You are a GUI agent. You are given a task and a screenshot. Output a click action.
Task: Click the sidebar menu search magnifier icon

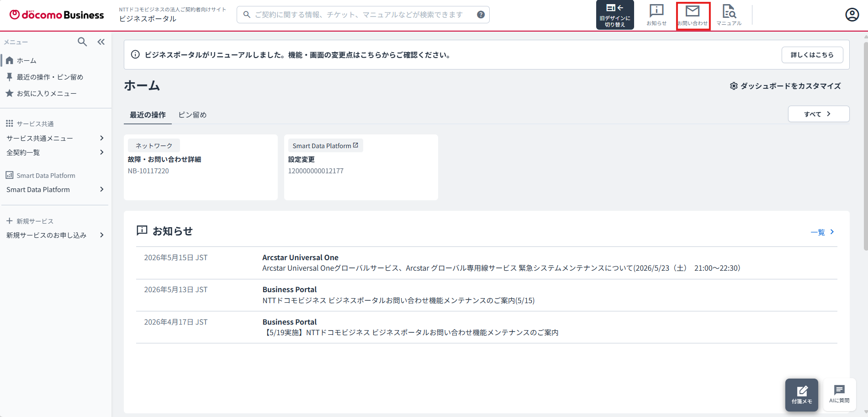[82, 42]
